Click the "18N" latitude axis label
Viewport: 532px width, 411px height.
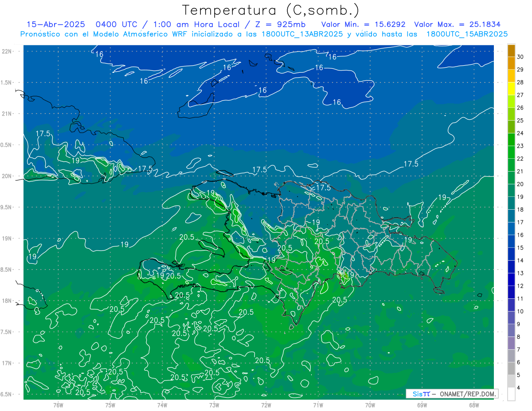pyautogui.click(x=7, y=301)
